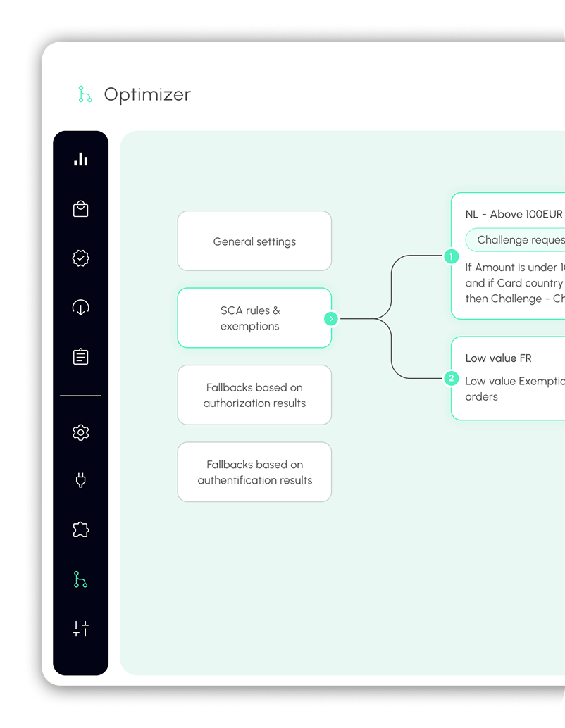
Task: Open the clipboard report icon
Action: pyautogui.click(x=81, y=357)
